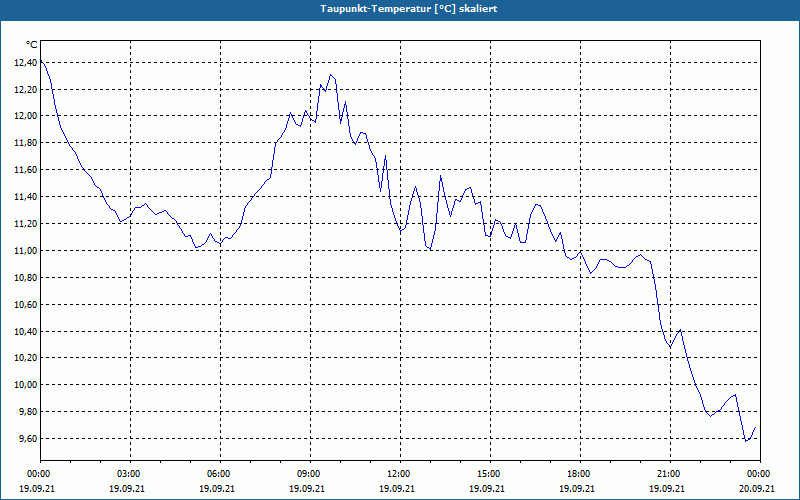Select y-axis value 10,80

pos(26,278)
